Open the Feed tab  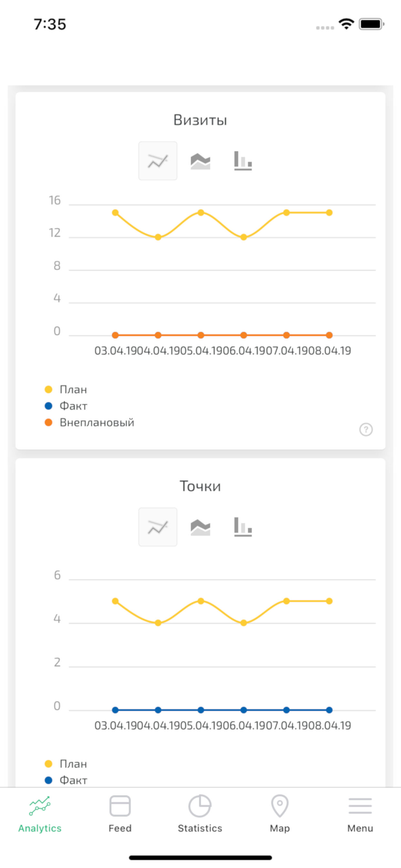[120, 814]
